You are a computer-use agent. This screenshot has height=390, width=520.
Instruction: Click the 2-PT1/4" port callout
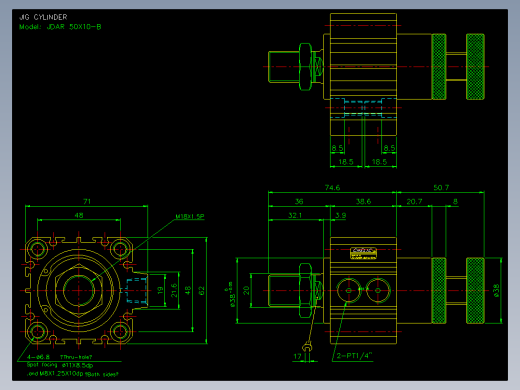point(354,356)
